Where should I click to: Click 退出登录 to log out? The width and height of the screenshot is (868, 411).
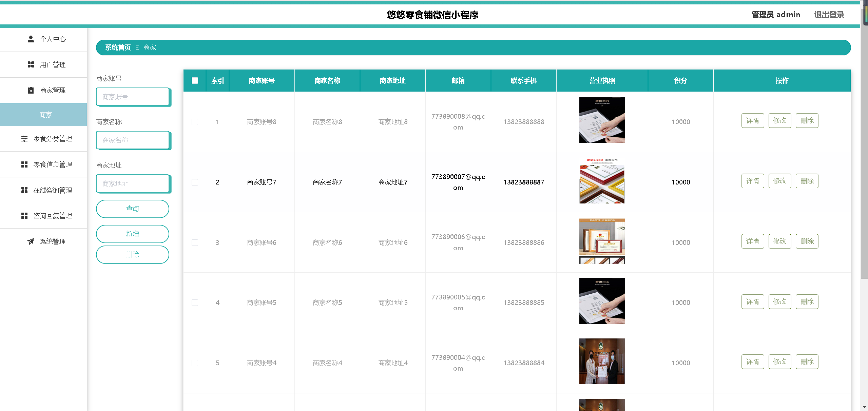tap(829, 15)
